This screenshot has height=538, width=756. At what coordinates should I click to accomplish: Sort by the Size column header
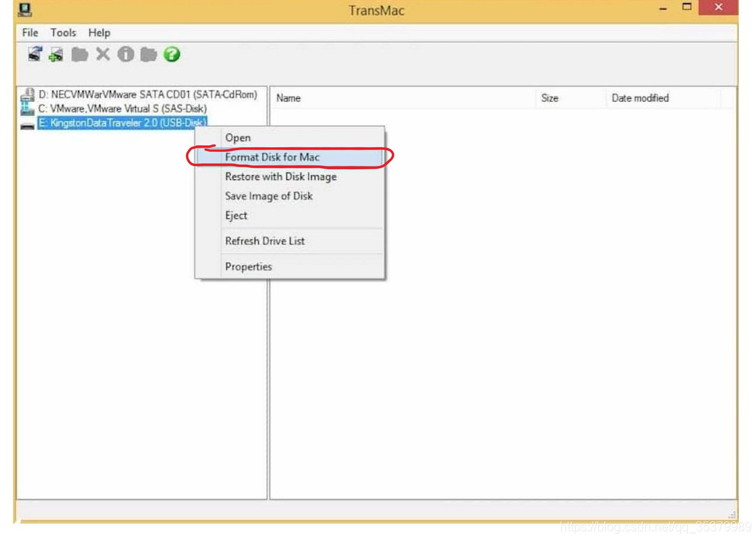point(570,98)
